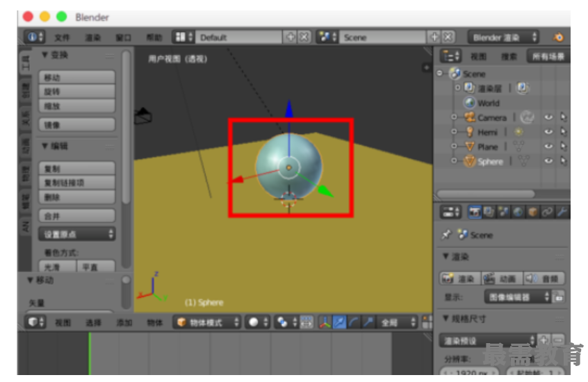Open the Render Layers properties tab icon
Screen dimensions: 588x382
(489, 212)
